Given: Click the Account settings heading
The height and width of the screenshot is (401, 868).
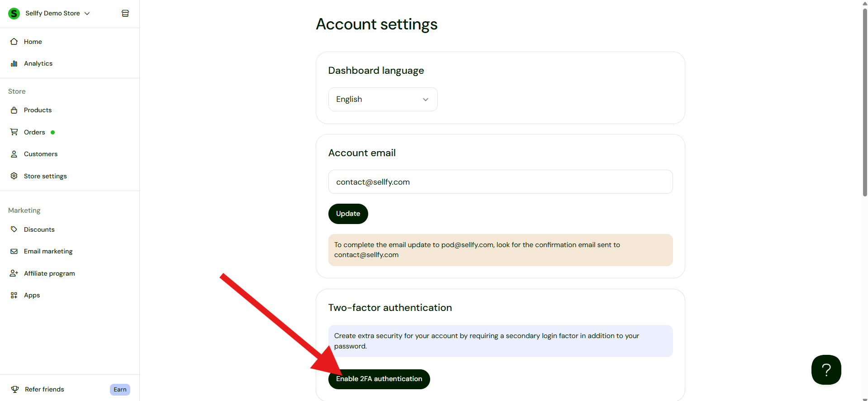Looking at the screenshot, I should point(377,24).
